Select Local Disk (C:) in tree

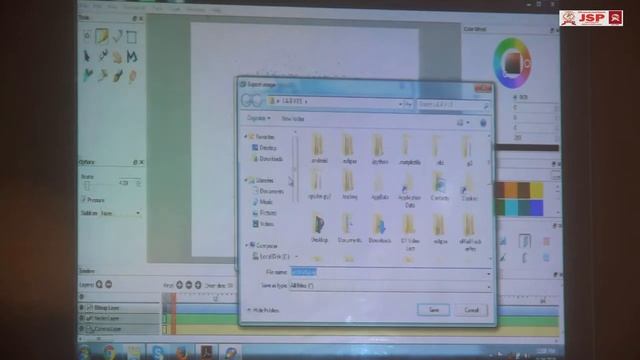click(271, 256)
